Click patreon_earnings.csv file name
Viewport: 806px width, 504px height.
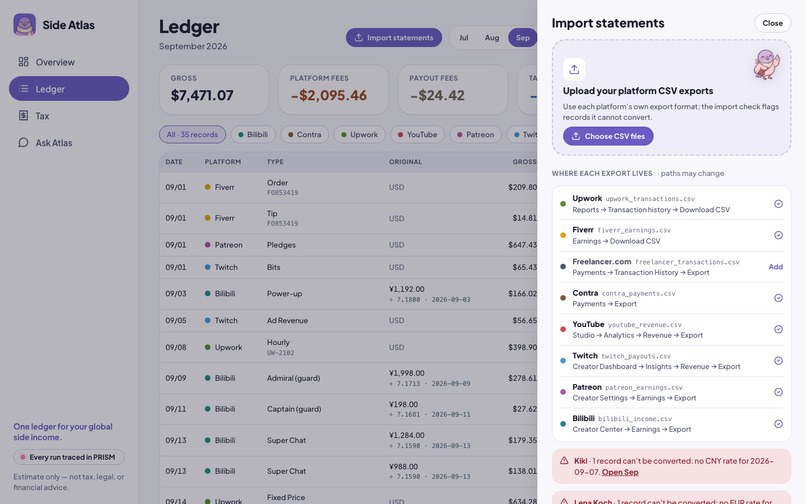coord(644,388)
